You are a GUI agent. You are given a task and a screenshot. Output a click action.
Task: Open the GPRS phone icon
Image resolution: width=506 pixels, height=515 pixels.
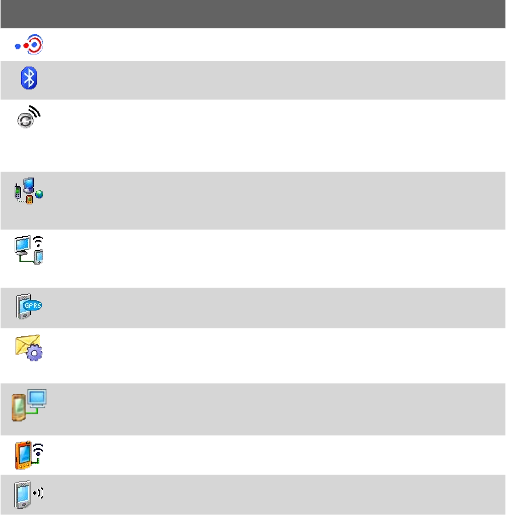point(29,306)
